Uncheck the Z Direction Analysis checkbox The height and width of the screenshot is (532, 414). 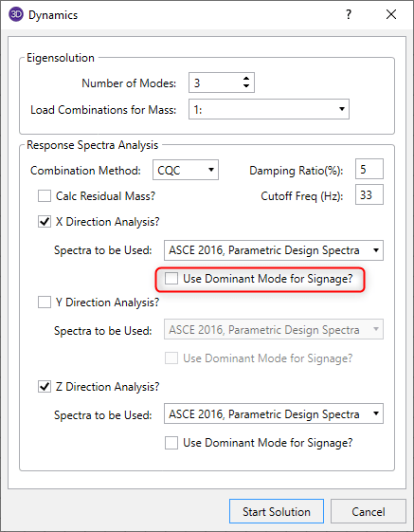[x=45, y=387]
